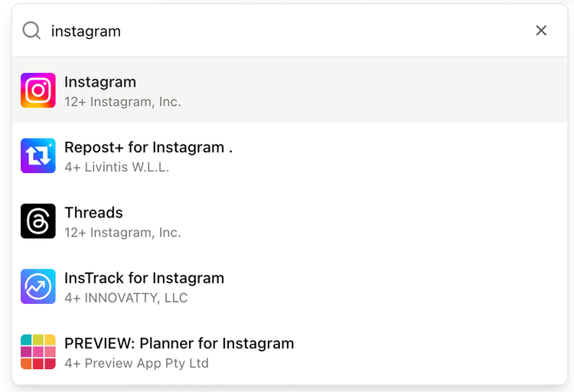Click 12+ Instagram, Inc. under Threads

click(x=122, y=233)
